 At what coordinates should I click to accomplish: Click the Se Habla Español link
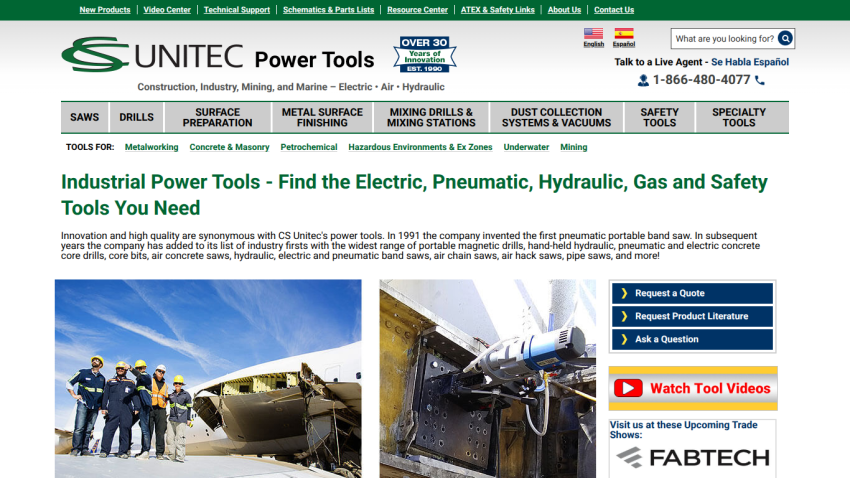tap(750, 62)
